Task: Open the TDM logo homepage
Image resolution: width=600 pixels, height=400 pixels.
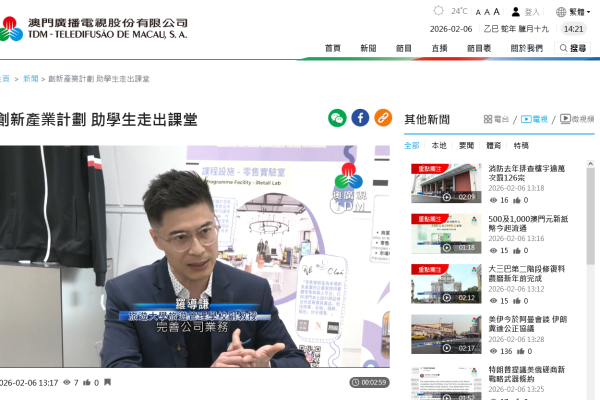Action: [x=94, y=28]
